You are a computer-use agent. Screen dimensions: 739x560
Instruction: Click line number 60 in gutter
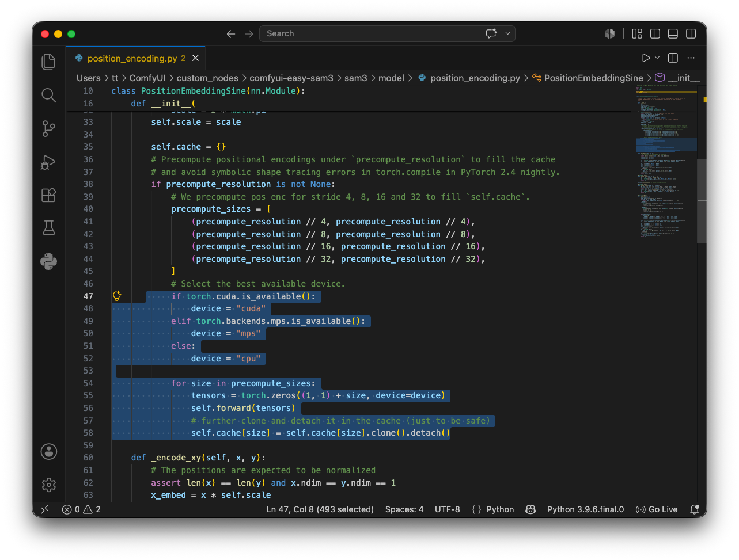[x=88, y=458]
